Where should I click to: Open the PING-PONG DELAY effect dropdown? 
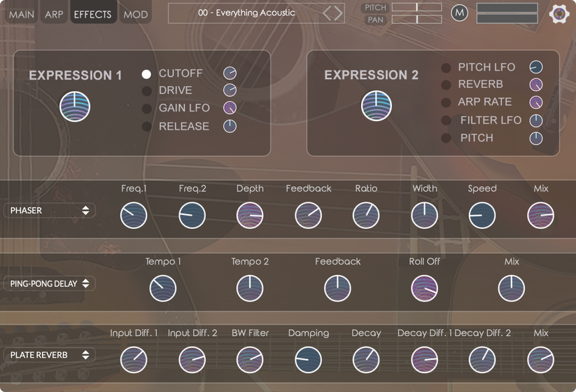pyautogui.click(x=50, y=283)
